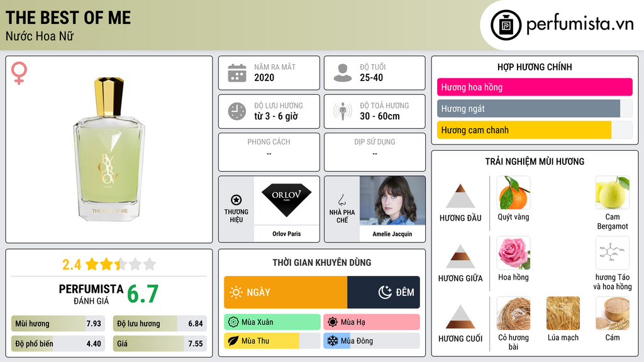
Task: Click the clock icon for Độ lưu hương
Action: coord(237,111)
